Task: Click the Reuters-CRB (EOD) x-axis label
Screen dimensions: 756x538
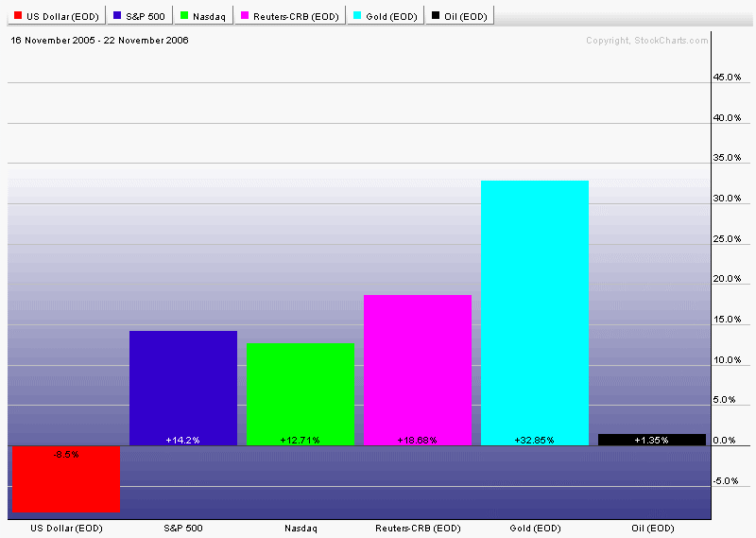Action: pyautogui.click(x=418, y=528)
